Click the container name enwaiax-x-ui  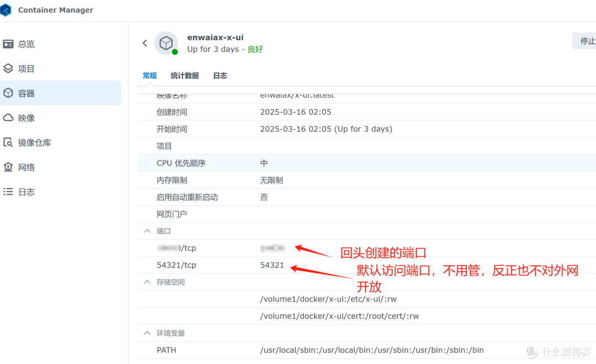pyautogui.click(x=215, y=38)
